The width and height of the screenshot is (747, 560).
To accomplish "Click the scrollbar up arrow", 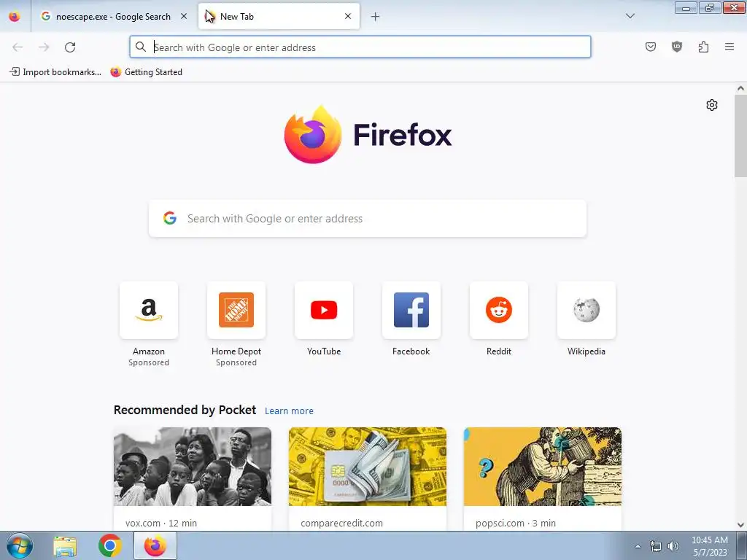I will click(x=740, y=88).
